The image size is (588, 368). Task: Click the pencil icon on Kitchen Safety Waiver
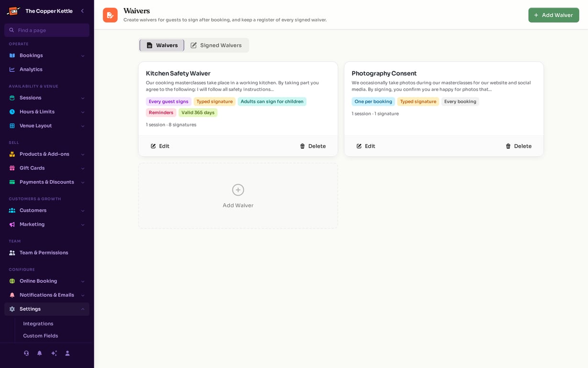(x=153, y=146)
